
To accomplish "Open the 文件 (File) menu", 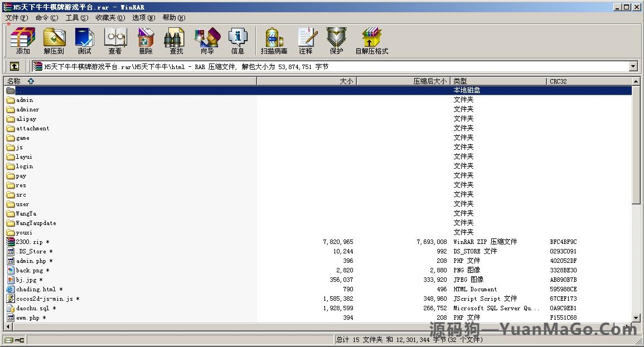I will click(x=16, y=18).
